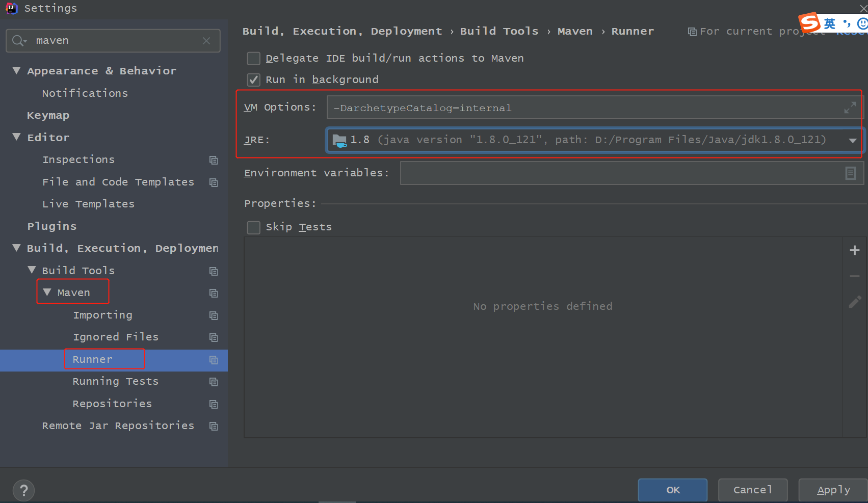Click the project icon beside Build Tools

[214, 271]
